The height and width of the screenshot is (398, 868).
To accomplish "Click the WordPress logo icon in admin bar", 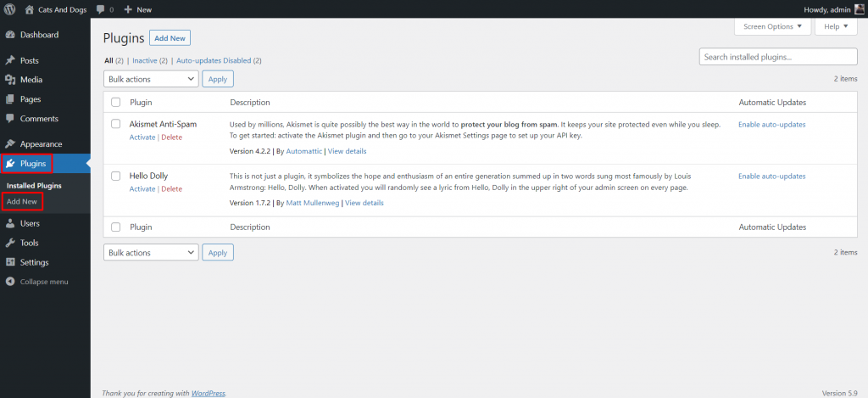I will pos(10,9).
